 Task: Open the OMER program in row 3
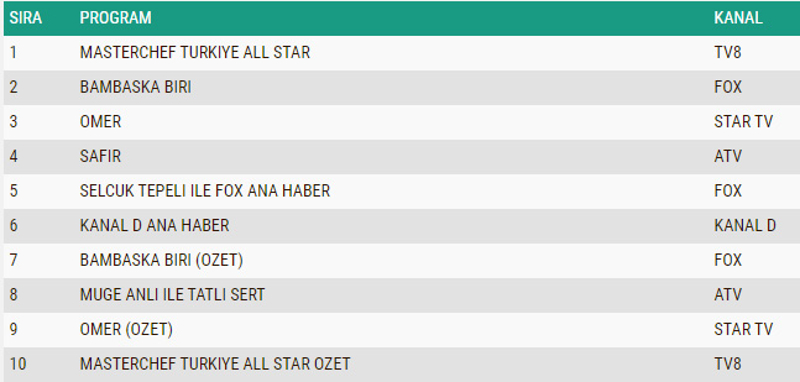(x=101, y=122)
